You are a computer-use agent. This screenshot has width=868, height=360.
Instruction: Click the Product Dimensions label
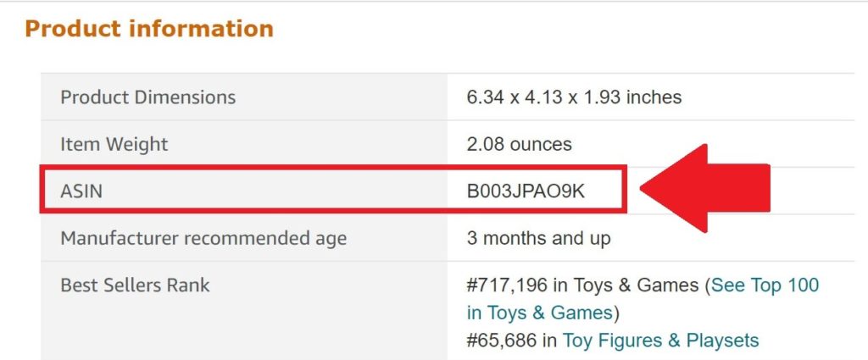[147, 97]
